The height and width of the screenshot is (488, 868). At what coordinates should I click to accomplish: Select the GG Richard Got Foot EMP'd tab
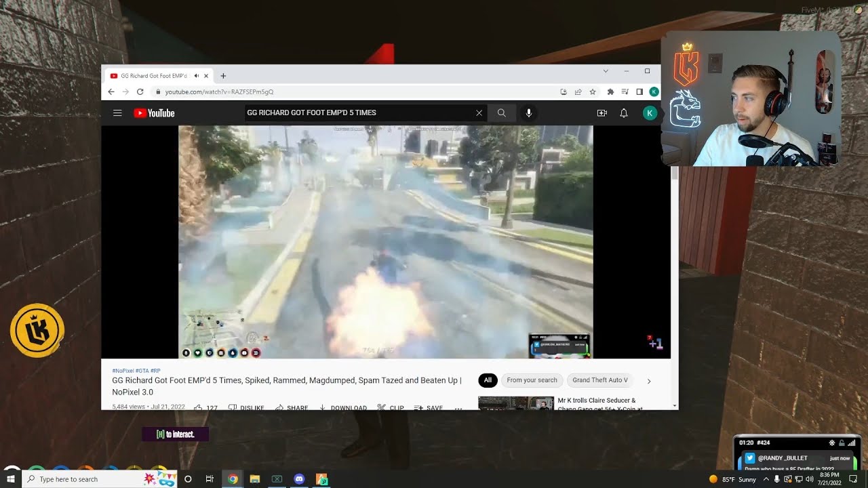click(154, 76)
